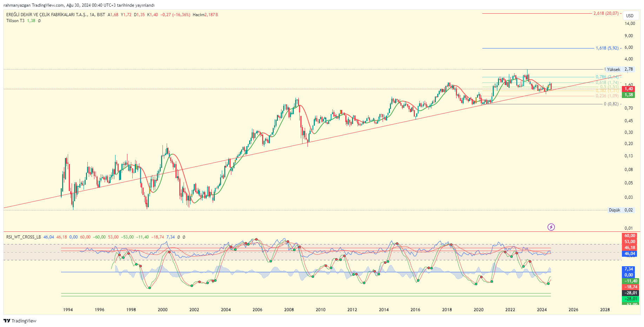The height and width of the screenshot is (327, 644).
Task: Click the 0,08 price axis tick
Action: pos(629,170)
